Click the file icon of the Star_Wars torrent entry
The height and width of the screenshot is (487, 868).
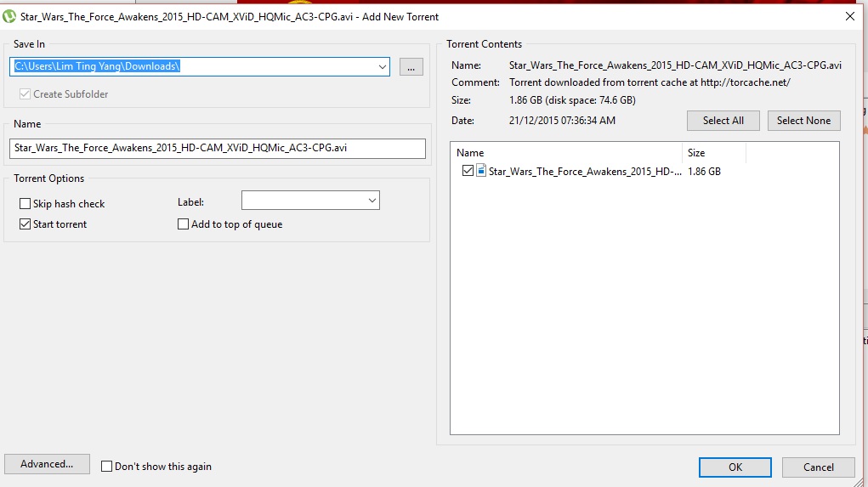481,171
